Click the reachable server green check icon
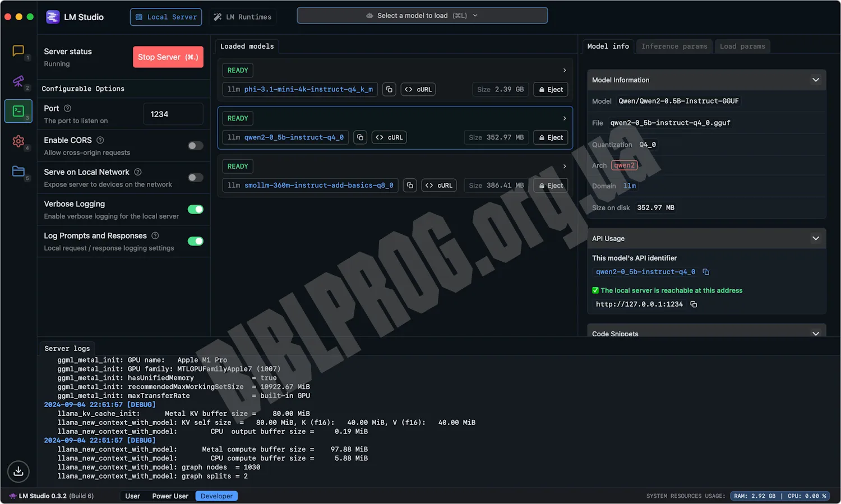 (x=595, y=290)
